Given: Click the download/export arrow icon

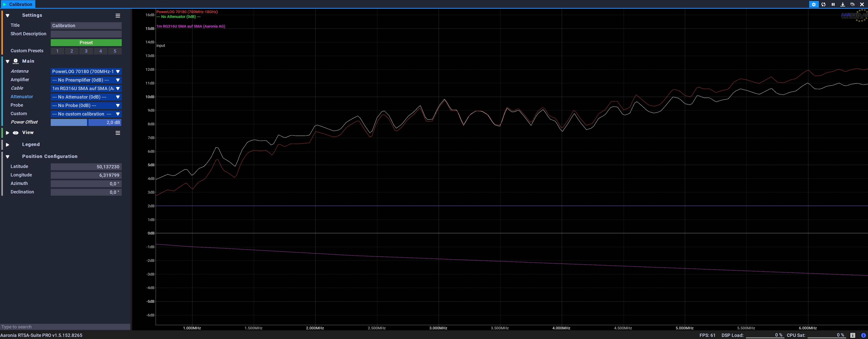Looking at the screenshot, I should pos(842,4).
